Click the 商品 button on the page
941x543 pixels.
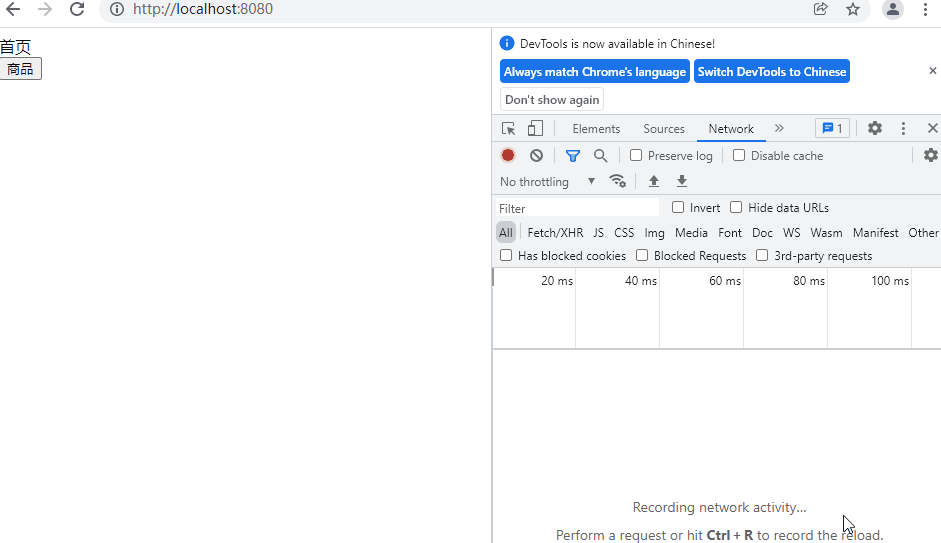(20, 69)
